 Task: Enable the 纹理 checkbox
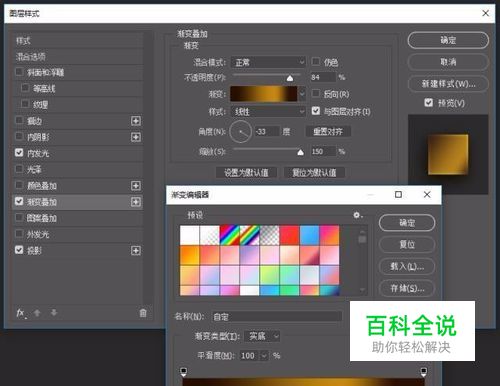click(25, 104)
